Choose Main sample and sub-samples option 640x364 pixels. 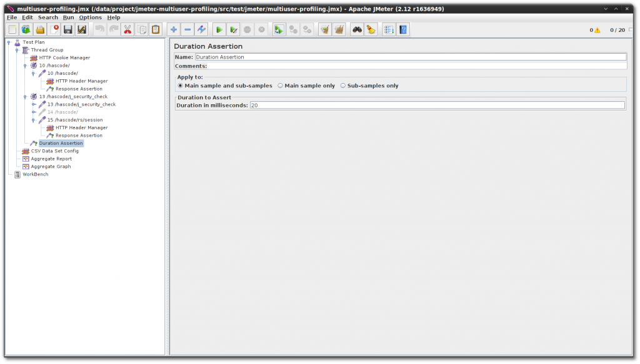180,86
